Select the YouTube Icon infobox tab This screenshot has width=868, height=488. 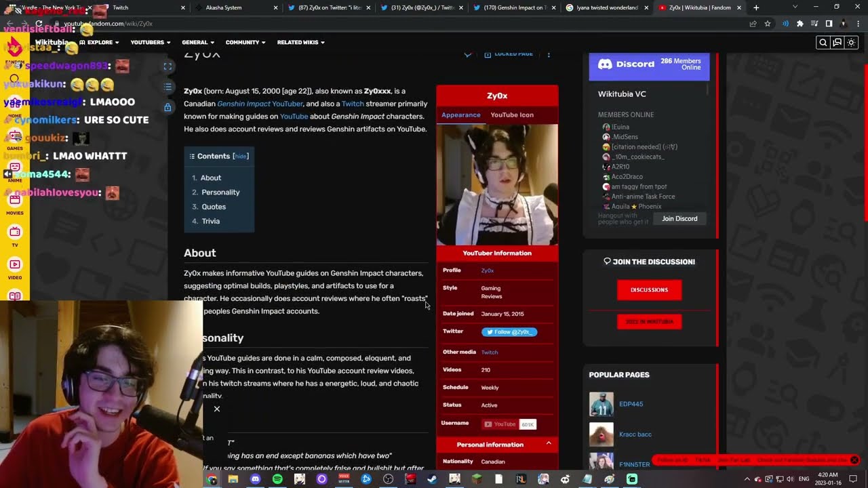[x=512, y=115]
